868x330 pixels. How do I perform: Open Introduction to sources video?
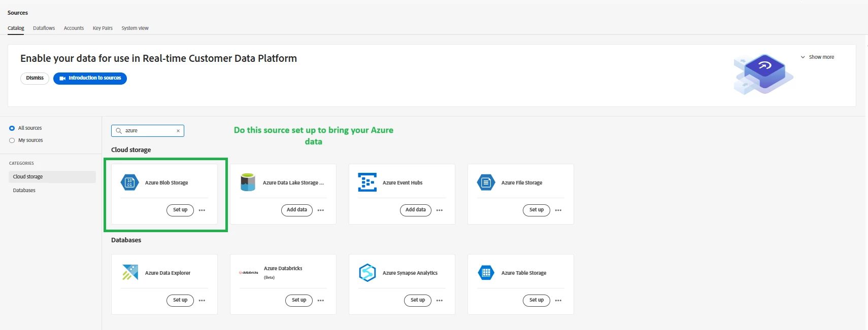[90, 79]
